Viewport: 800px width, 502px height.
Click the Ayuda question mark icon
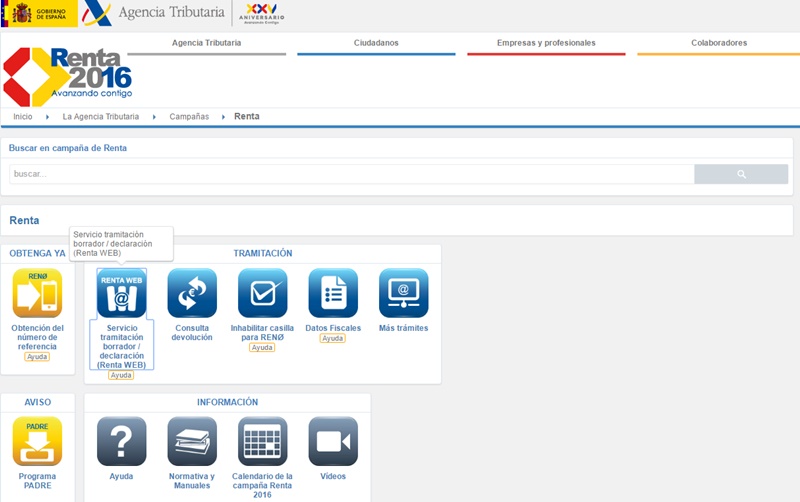[121, 441]
